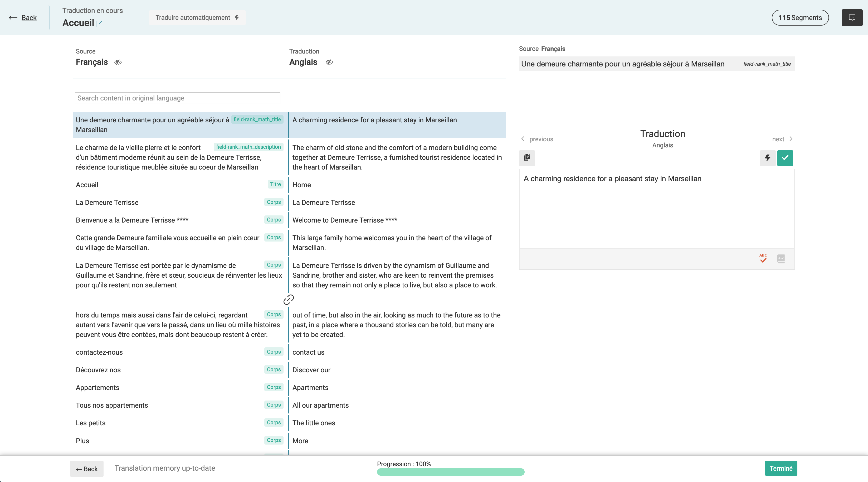Screen dimensions: 868x482
Task: Click the Terminé button
Action: [x=781, y=468]
